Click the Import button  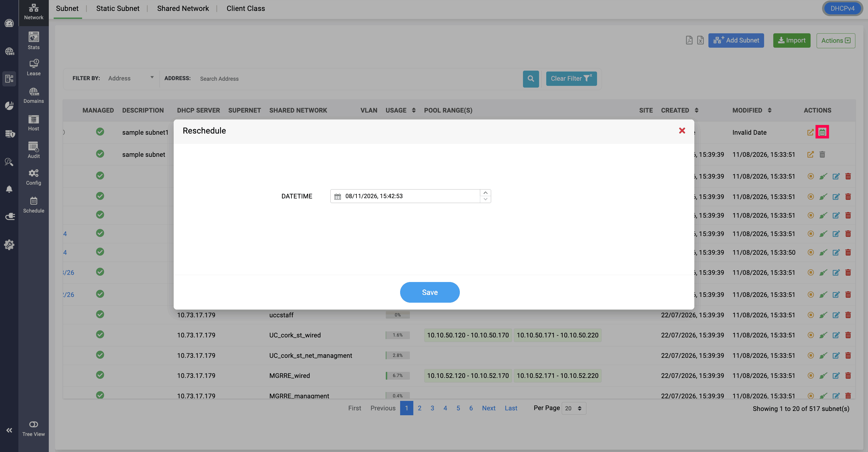[792, 40]
